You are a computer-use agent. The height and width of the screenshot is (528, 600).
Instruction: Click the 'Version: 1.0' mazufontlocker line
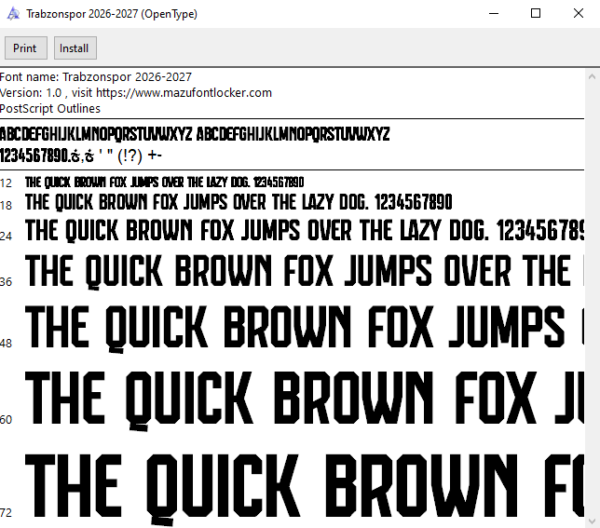click(x=136, y=93)
